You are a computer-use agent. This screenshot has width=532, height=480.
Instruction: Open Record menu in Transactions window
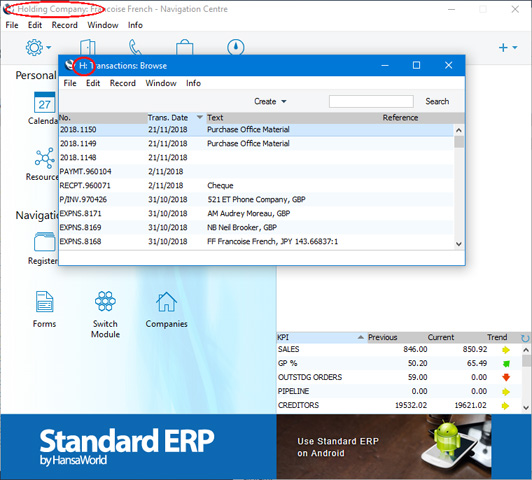click(x=122, y=83)
